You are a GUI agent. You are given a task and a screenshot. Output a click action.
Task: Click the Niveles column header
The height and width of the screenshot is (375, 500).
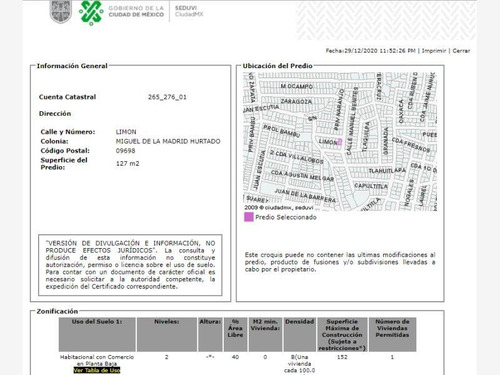tap(167, 334)
